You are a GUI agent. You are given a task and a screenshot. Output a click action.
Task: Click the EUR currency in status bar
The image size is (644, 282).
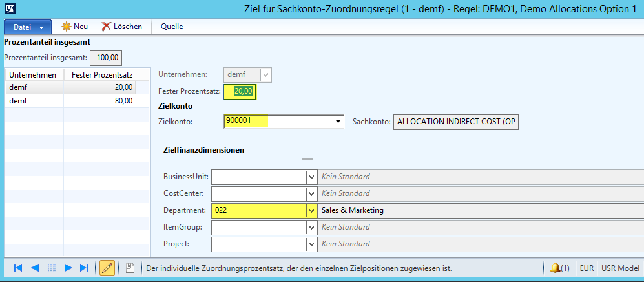click(x=587, y=268)
